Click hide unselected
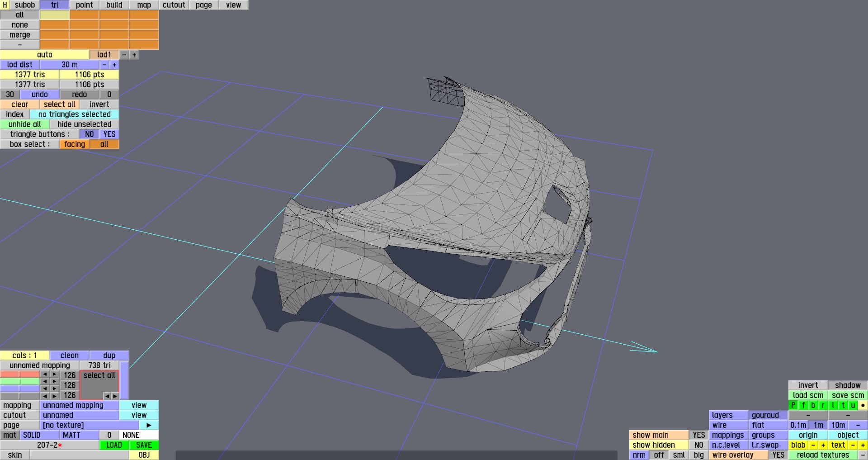The width and height of the screenshot is (868, 460). coord(85,124)
